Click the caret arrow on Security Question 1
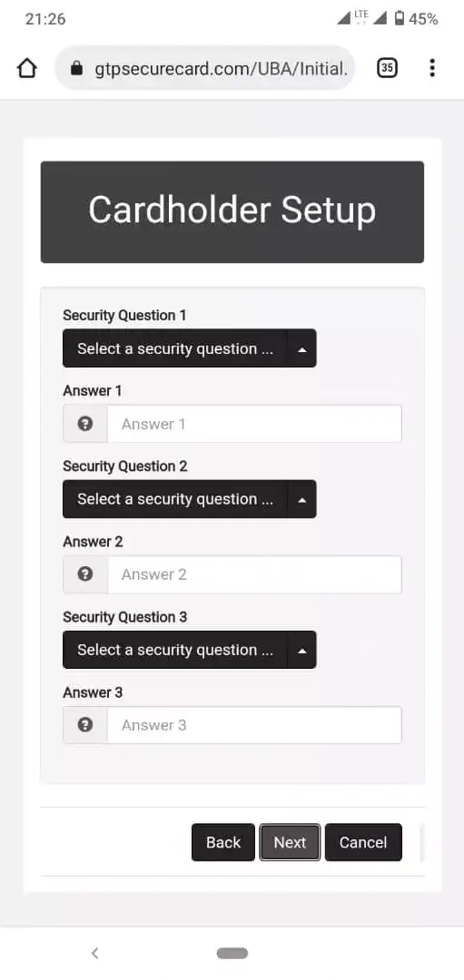This screenshot has width=464, height=980. (302, 348)
